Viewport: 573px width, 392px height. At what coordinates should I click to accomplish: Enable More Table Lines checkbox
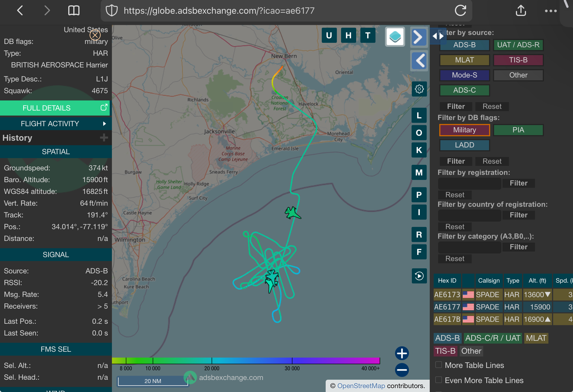click(x=439, y=365)
